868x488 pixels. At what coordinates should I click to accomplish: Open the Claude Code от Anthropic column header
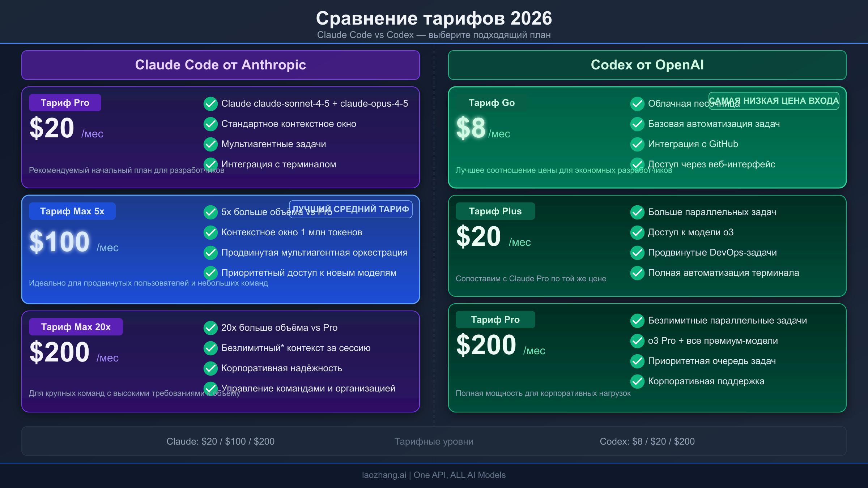[x=221, y=65]
